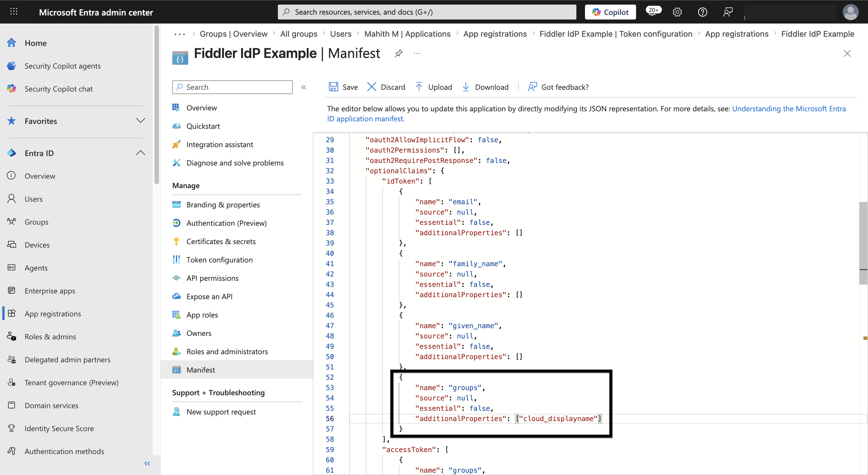Open Enterprise apps in sidebar
868x475 pixels.
50,291
